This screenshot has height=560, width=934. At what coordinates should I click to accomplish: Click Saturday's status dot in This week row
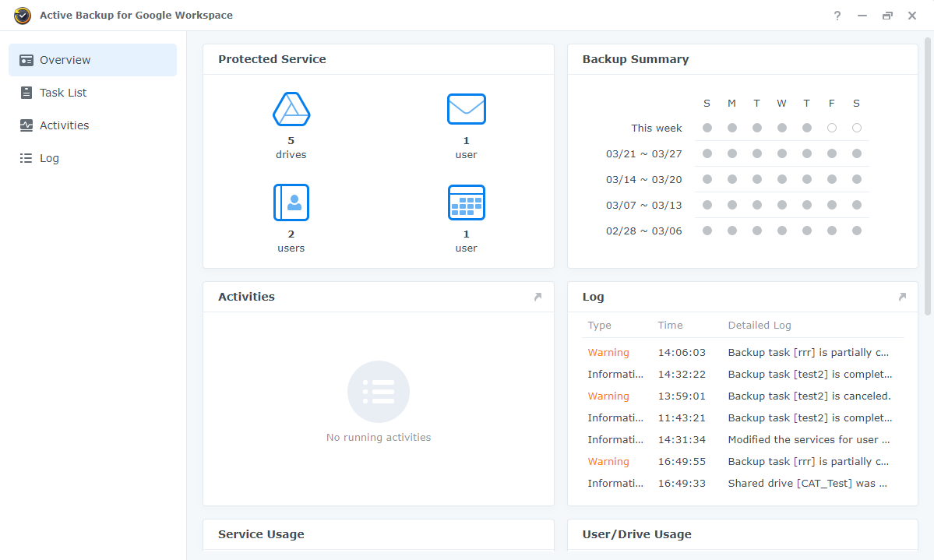[856, 128]
